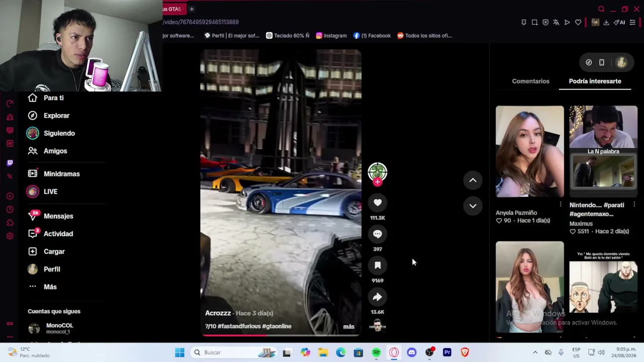Expand the video description with más
The image size is (644, 362).
pyautogui.click(x=349, y=326)
